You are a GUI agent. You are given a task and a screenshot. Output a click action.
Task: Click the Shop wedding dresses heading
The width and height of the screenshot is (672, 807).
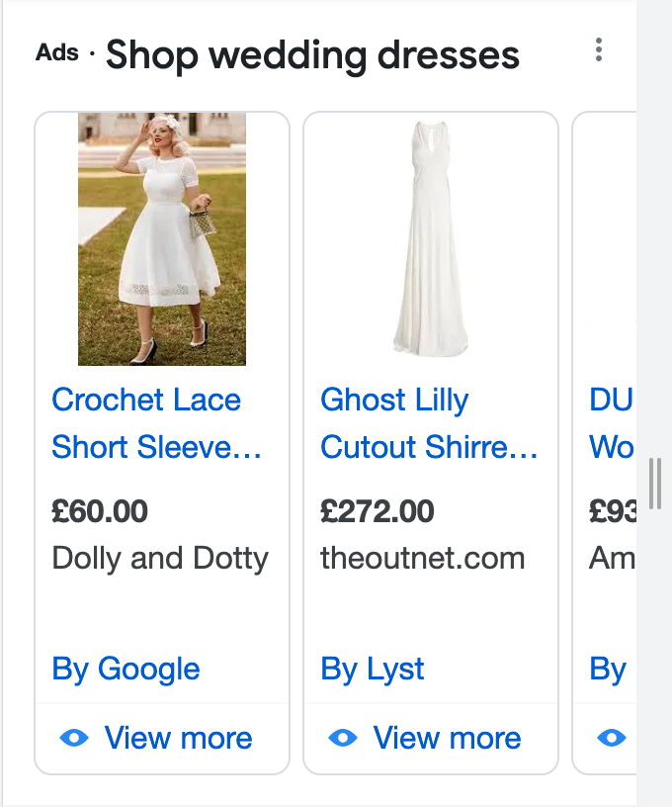point(312,54)
